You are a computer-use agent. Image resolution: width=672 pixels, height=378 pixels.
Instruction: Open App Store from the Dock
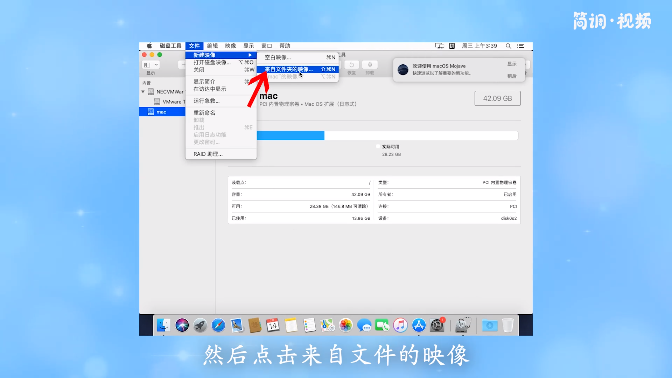click(x=419, y=325)
